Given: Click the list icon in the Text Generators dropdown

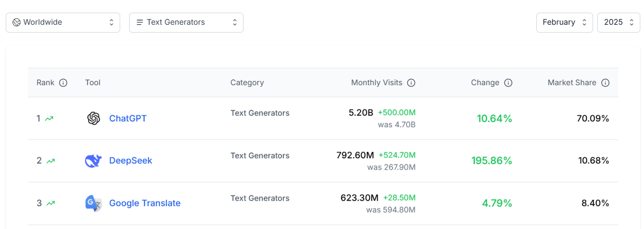Looking at the screenshot, I should pos(140,23).
